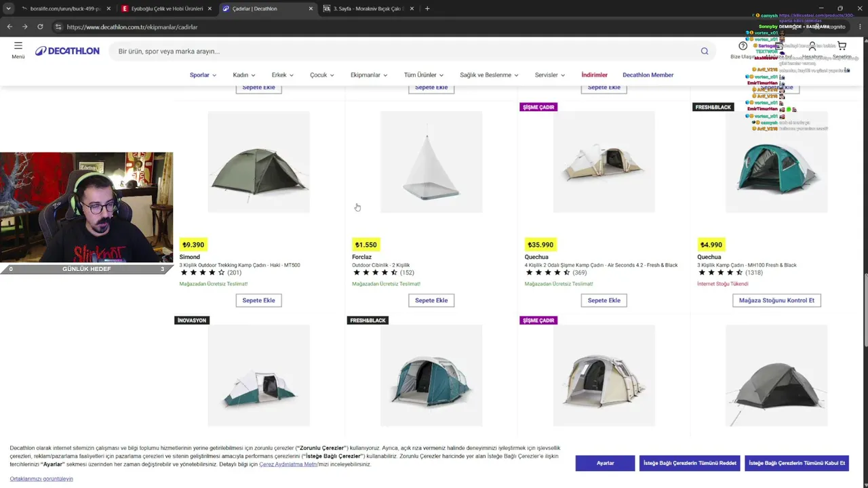868x488 pixels.
Task: Open the İndirimler menu item
Action: pos(594,75)
